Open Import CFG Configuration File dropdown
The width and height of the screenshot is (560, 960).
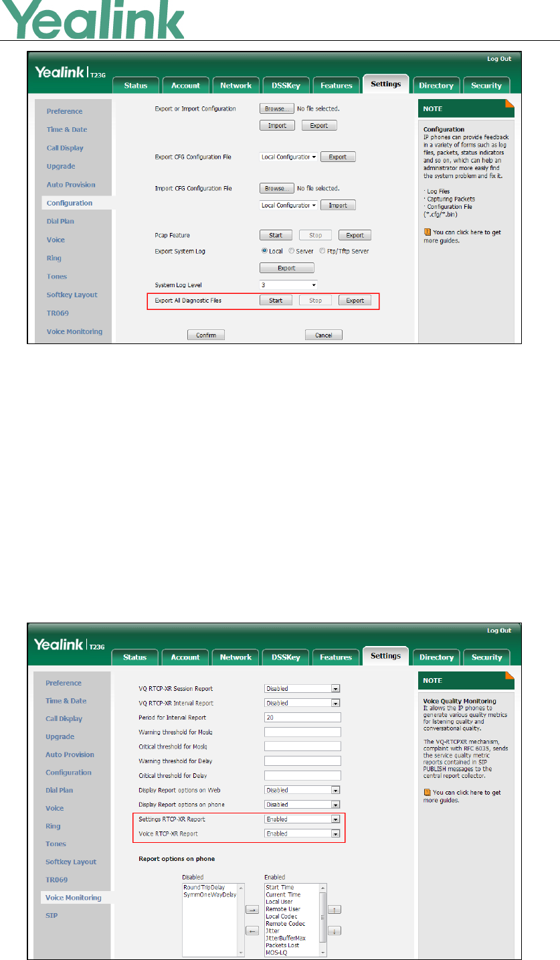[x=288, y=205]
